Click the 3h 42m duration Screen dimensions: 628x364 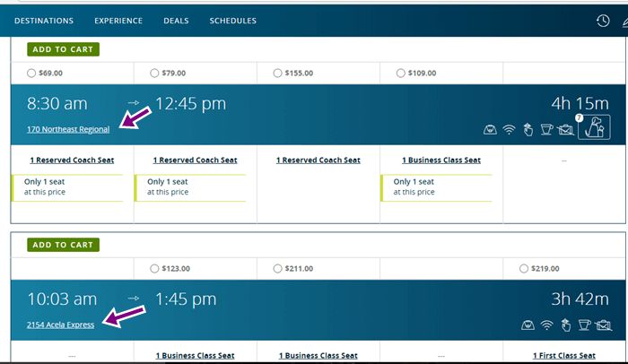[580, 299]
